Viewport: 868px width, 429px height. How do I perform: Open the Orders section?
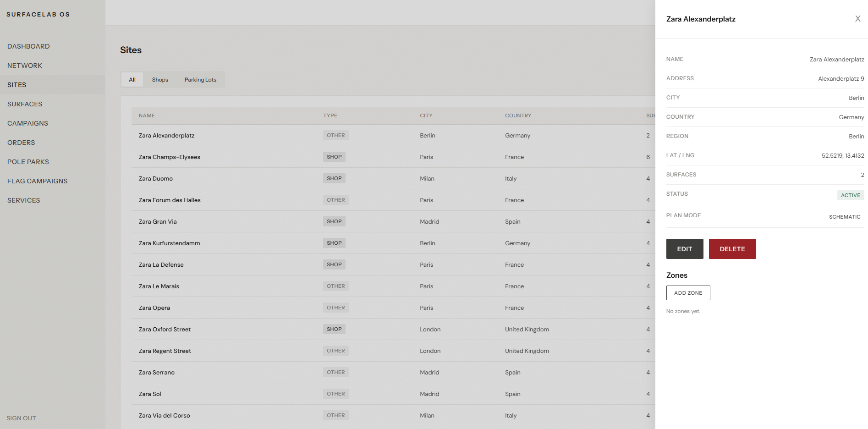point(21,143)
